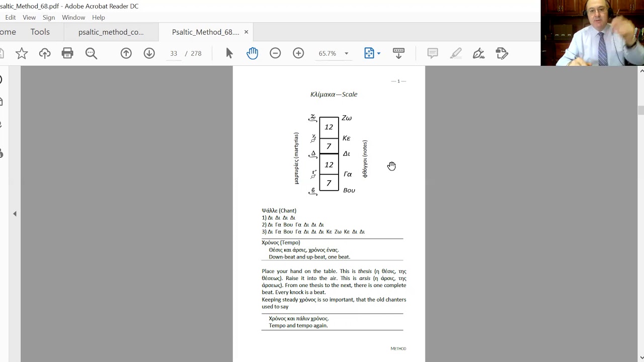
Task: Expand the page fit options arrow
Action: (x=379, y=53)
